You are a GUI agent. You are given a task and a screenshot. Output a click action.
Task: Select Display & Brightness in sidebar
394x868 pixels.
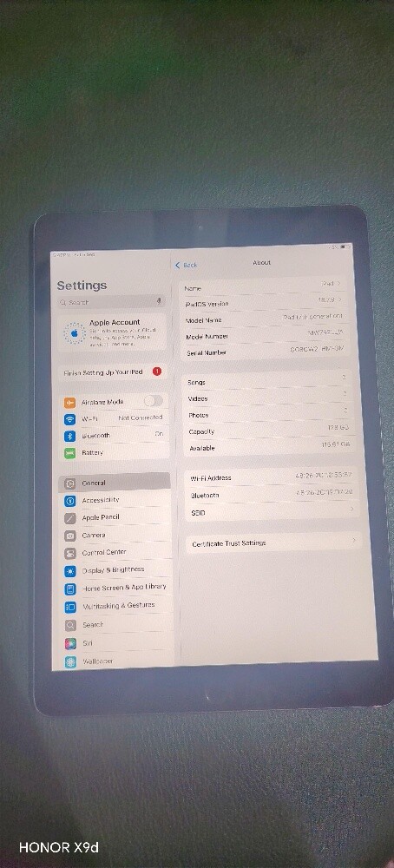point(115,570)
